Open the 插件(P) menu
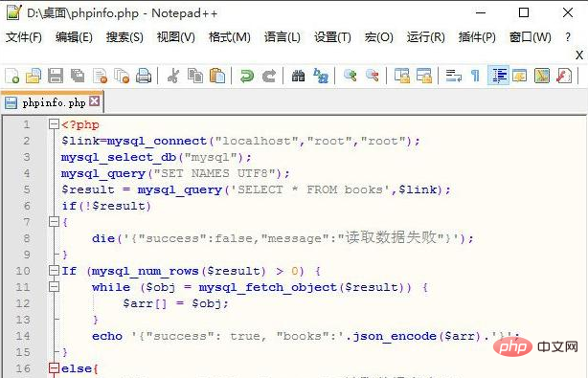588x378 pixels. 477,37
